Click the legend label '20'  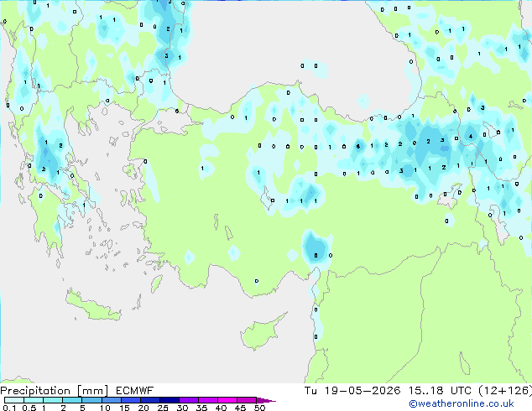pos(143,408)
